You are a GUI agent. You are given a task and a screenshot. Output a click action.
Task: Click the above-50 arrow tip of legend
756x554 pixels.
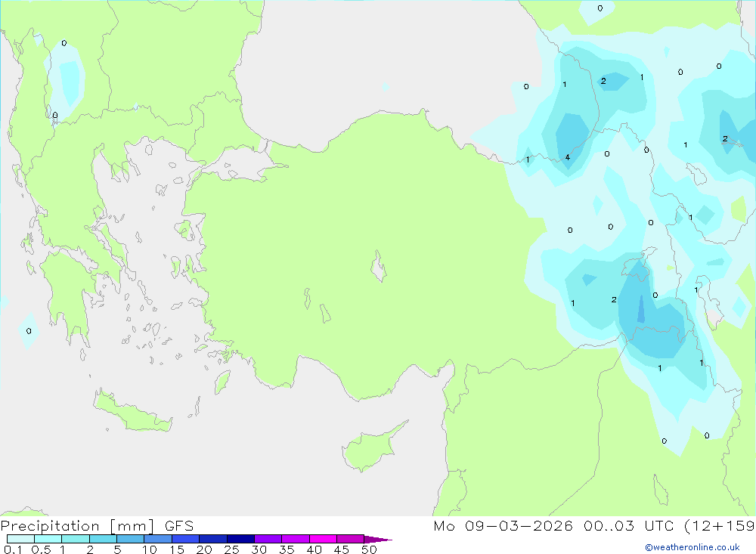coord(377,540)
